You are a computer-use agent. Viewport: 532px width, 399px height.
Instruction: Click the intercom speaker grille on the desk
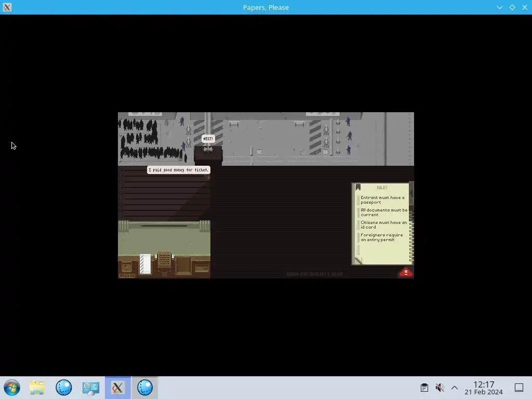point(164,260)
